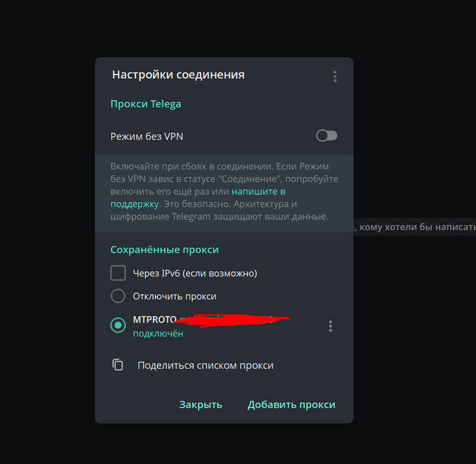Select the MTPROTO proxy radio button
The width and height of the screenshot is (476, 464).
118,325
